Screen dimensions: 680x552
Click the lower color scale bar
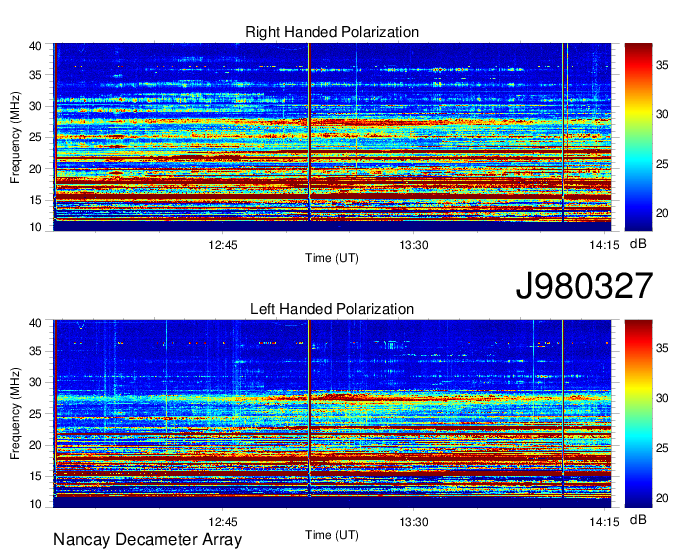(x=638, y=414)
